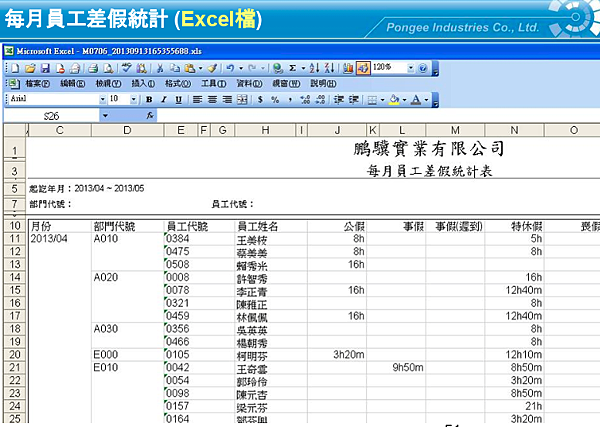Select row 14 header

(15, 277)
